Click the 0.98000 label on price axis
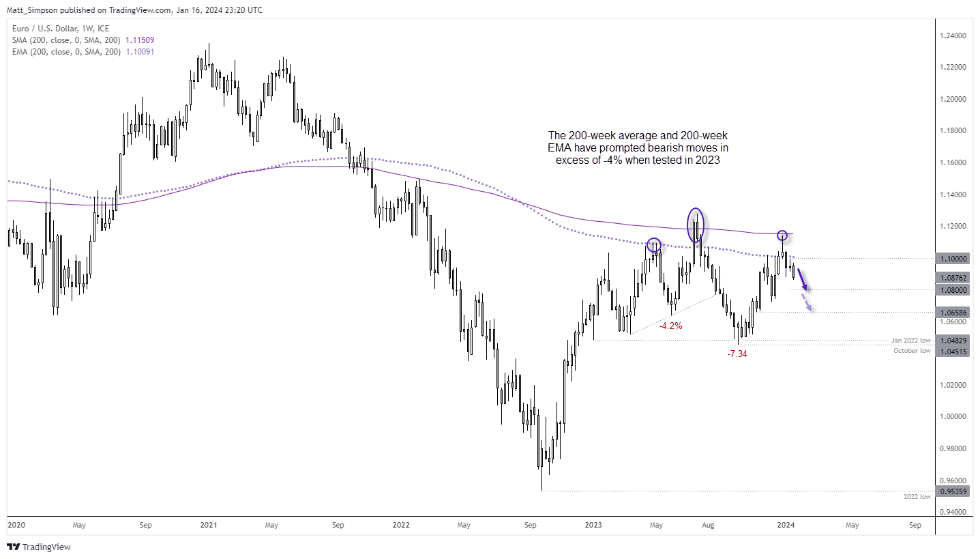The width and height of the screenshot is (980, 559). click(x=955, y=448)
